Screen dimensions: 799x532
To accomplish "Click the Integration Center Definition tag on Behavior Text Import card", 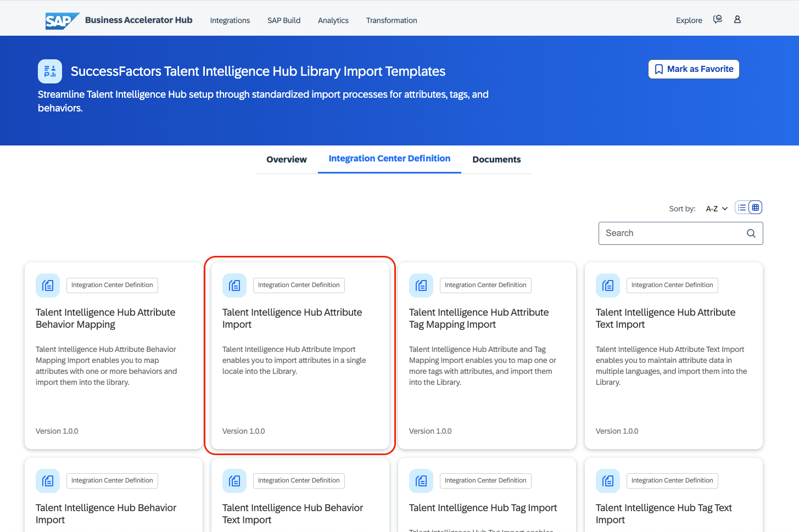I will click(x=299, y=481).
